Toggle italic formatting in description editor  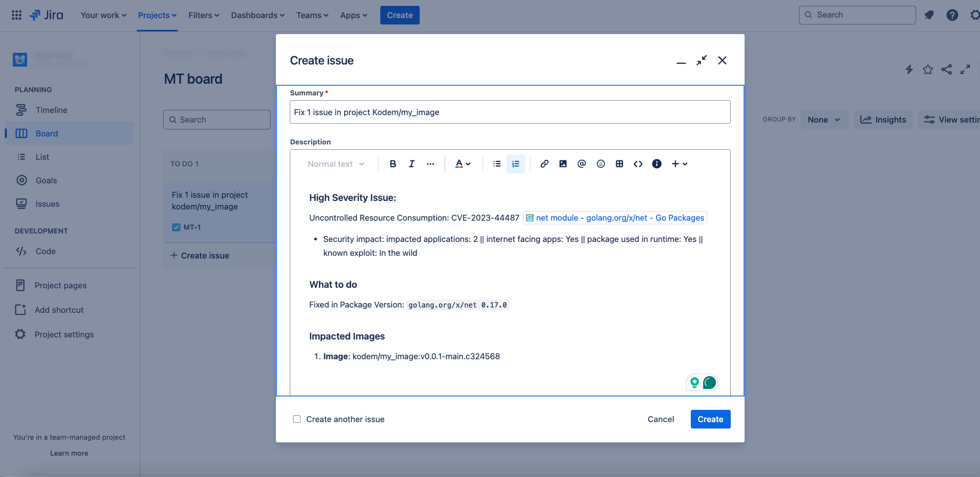tap(412, 164)
